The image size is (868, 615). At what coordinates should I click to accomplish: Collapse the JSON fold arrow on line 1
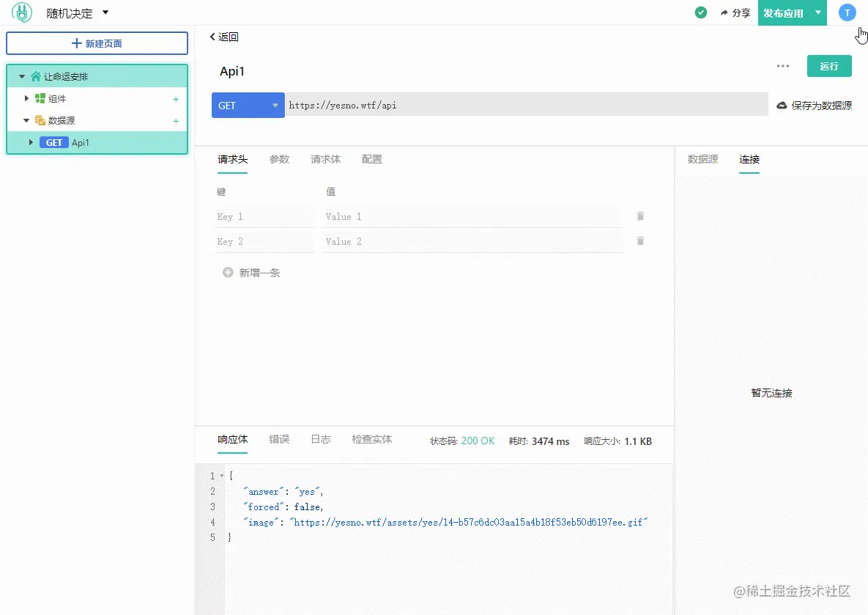click(222, 476)
